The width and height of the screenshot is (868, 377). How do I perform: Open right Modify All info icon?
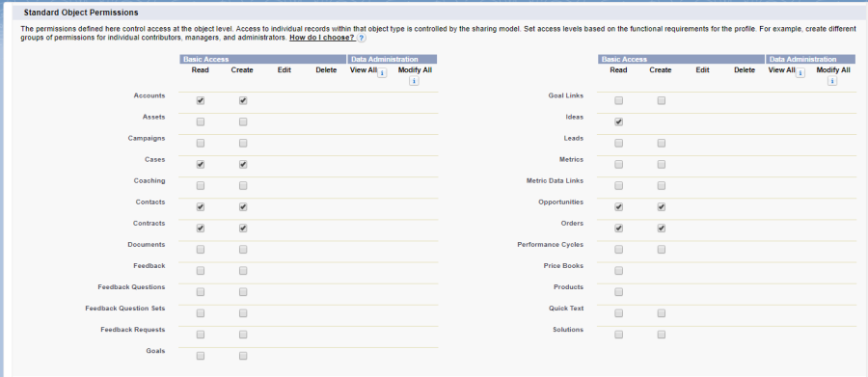832,81
